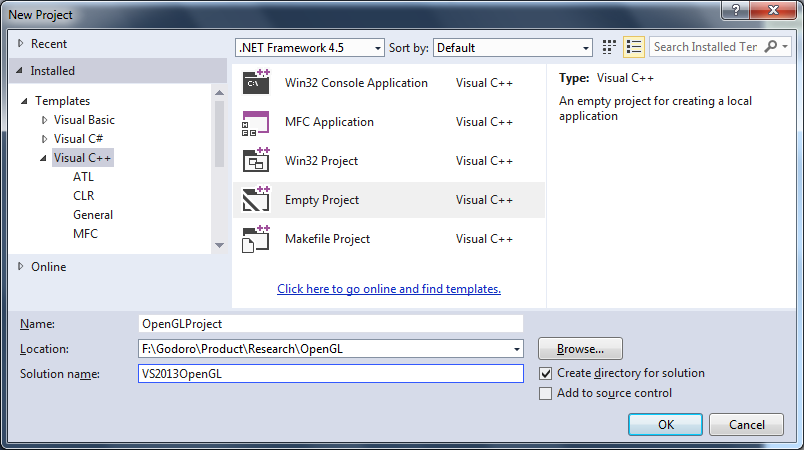
Task: Click the search magnifier icon
Action: [770, 47]
